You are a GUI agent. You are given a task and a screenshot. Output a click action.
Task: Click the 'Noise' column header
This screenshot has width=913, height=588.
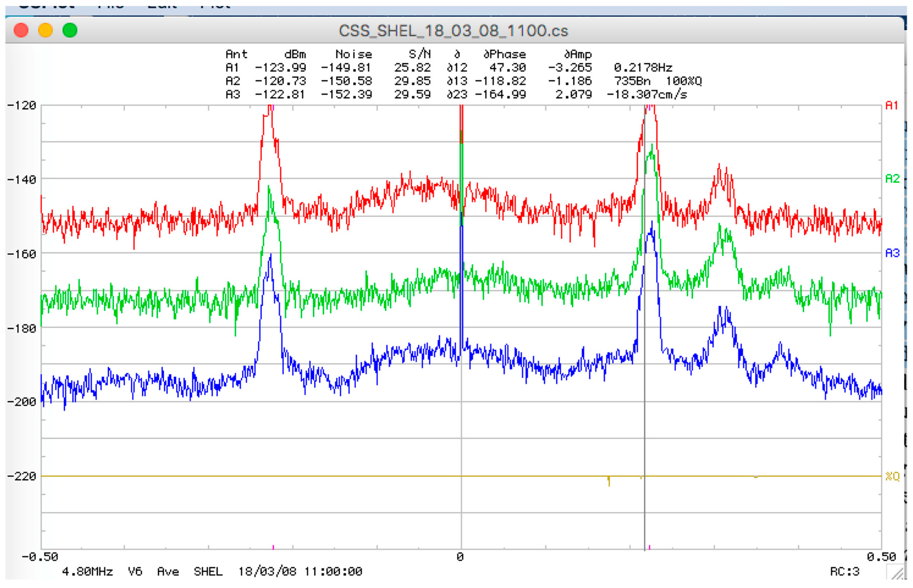click(353, 55)
